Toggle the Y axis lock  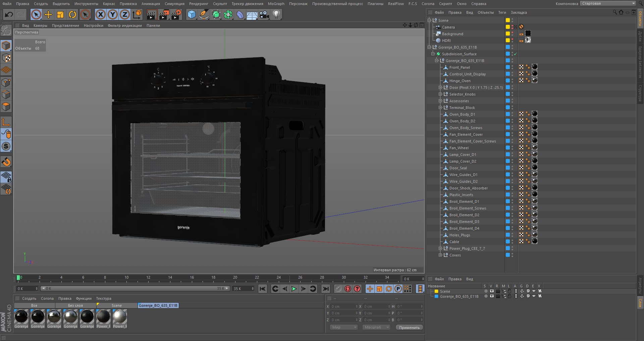tap(113, 14)
